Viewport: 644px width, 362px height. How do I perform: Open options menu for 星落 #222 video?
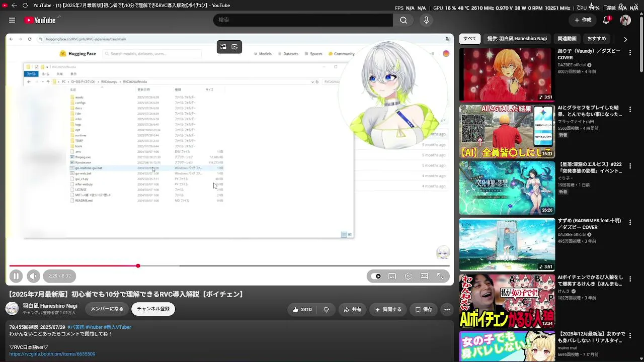click(x=630, y=166)
